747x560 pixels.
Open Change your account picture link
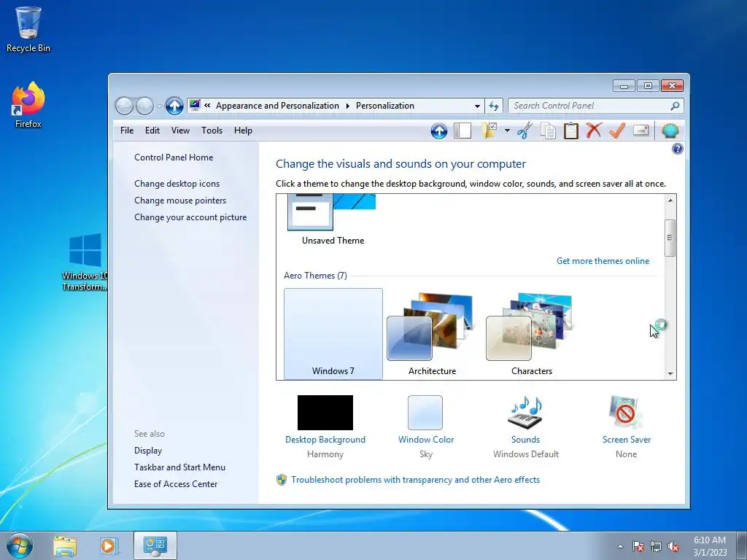[x=190, y=217]
